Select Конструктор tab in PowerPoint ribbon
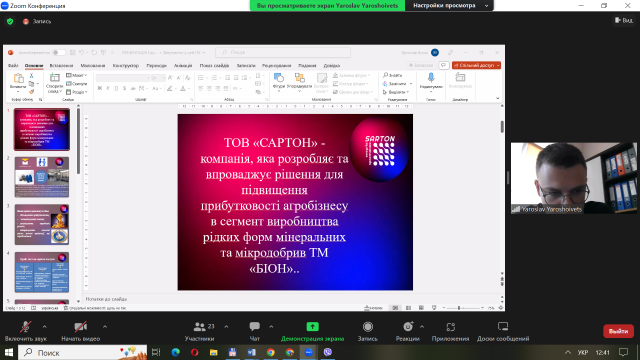This screenshot has height=360, width=640. point(126,65)
